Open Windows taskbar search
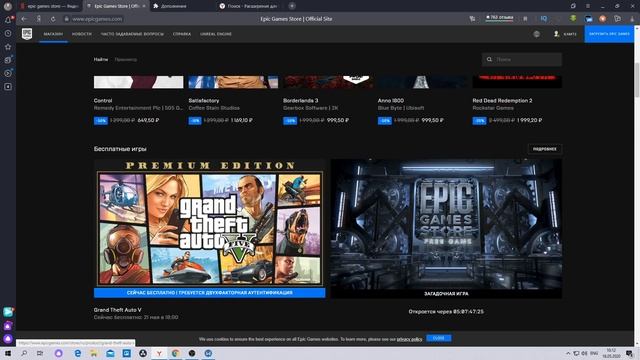The height and width of the screenshot is (360, 640). pyautogui.click(x=24, y=353)
